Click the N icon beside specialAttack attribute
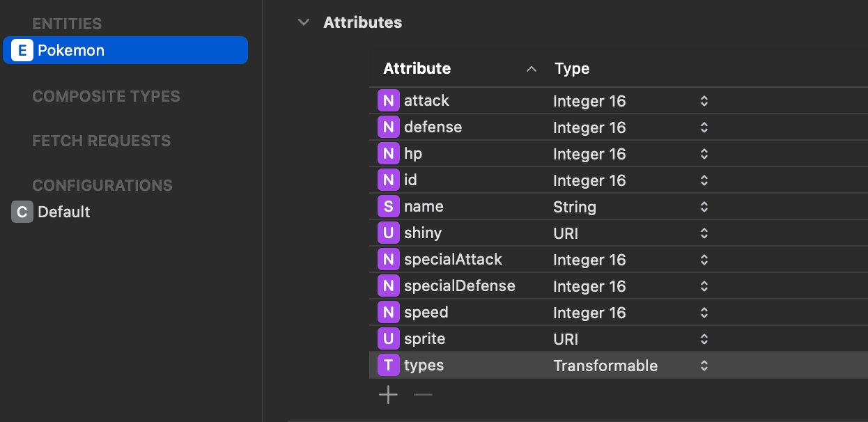 (x=388, y=260)
